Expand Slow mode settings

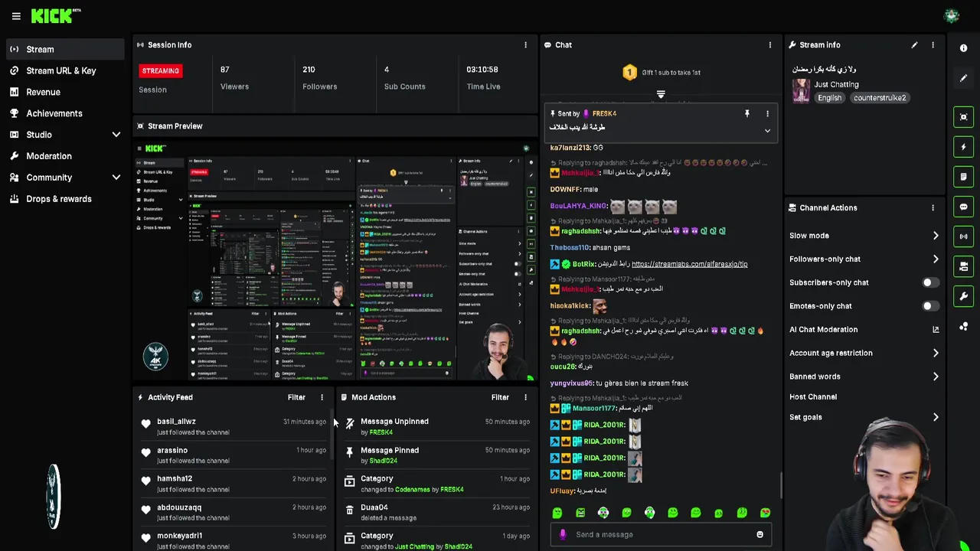coord(936,236)
